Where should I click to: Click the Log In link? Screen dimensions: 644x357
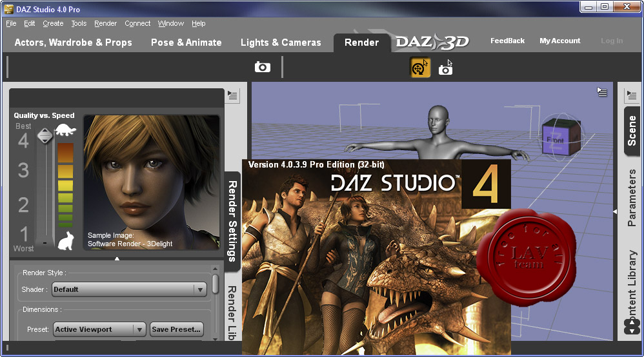(612, 41)
